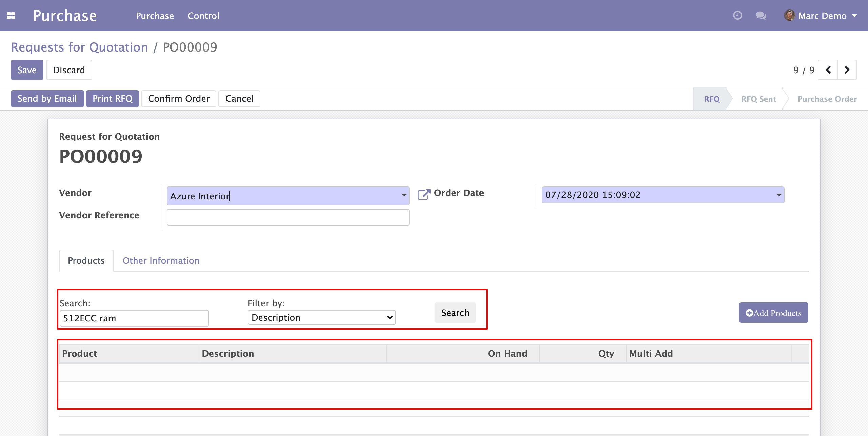Image resolution: width=868 pixels, height=436 pixels.
Task: Open the conversations chat icon
Action: (761, 16)
